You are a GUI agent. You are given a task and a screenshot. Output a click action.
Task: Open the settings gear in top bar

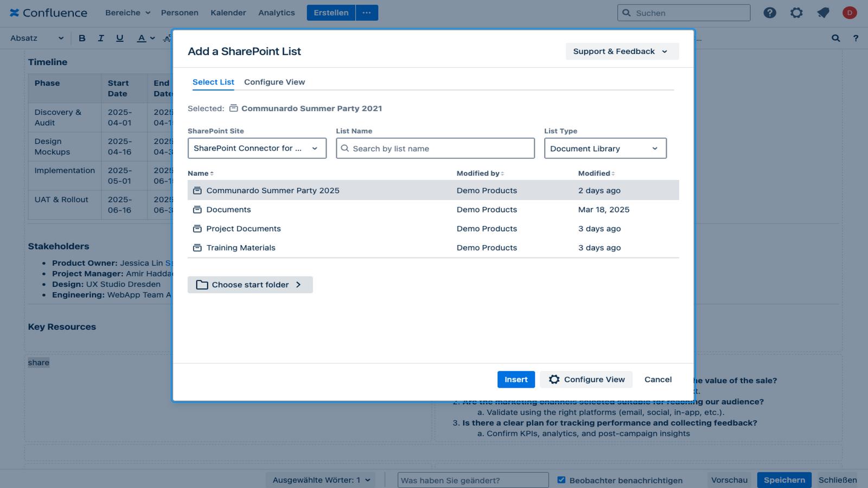(796, 13)
